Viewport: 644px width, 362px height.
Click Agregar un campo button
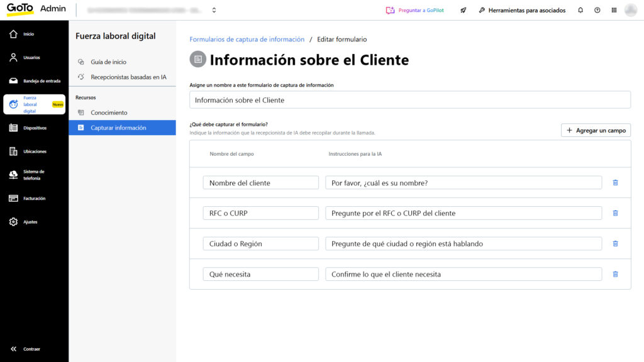(596, 130)
